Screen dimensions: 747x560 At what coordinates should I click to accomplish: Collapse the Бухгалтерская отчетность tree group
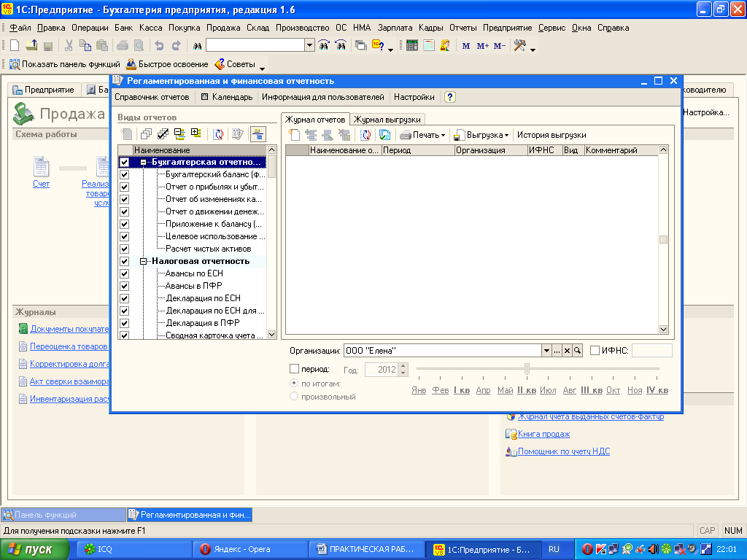(143, 163)
